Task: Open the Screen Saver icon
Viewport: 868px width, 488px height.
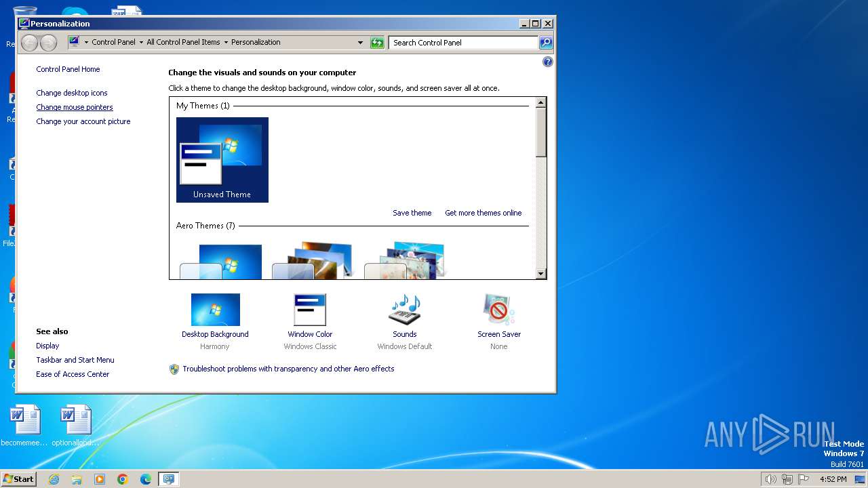Action: coord(499,310)
